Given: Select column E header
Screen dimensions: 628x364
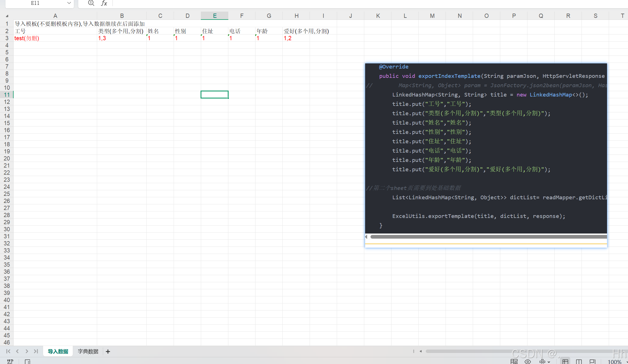Looking at the screenshot, I should (214, 16).
